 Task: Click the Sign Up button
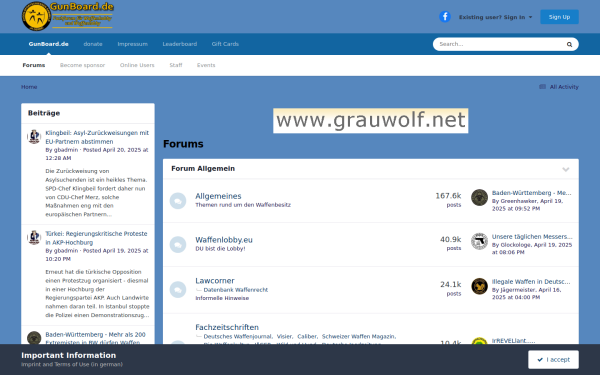[x=559, y=17]
